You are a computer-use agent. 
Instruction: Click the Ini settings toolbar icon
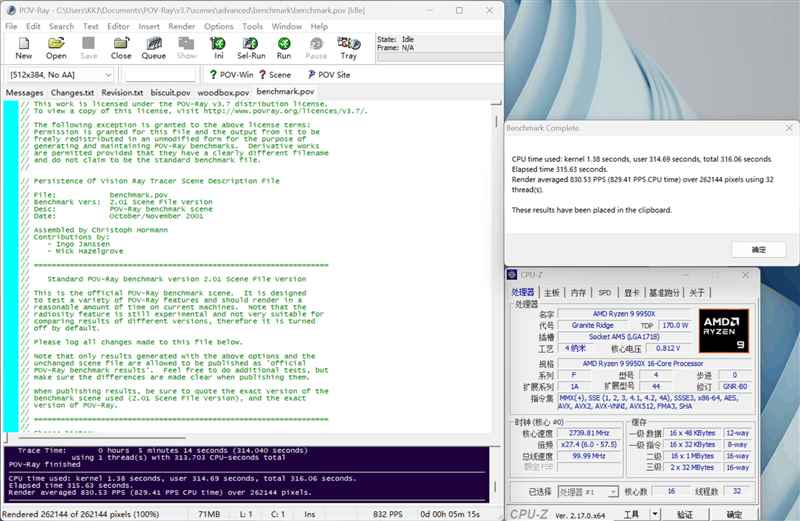click(x=218, y=47)
